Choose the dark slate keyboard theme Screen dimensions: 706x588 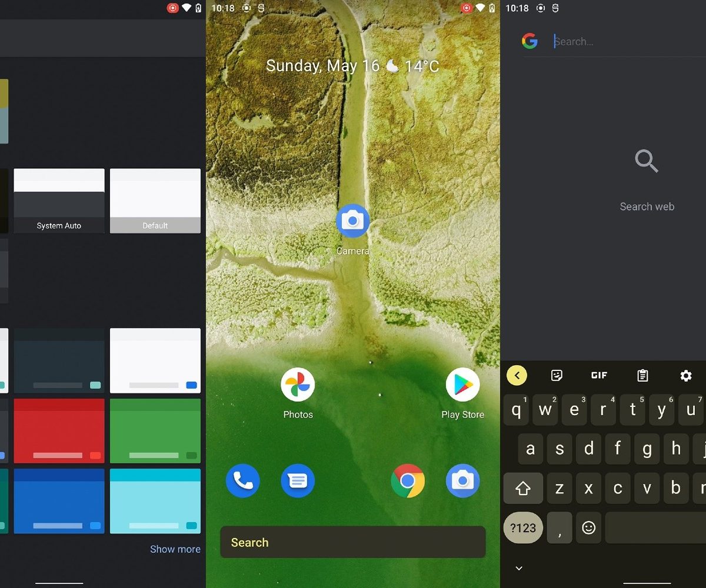(59, 360)
